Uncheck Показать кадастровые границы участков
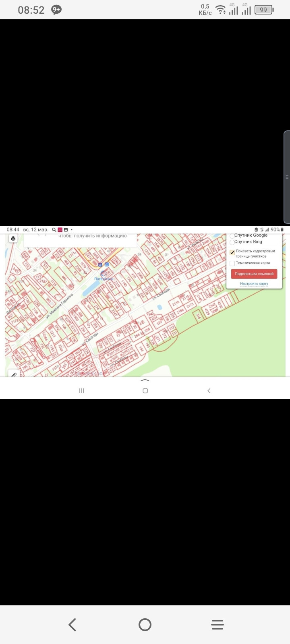Viewport: 290px width, 644px height. coord(232,253)
